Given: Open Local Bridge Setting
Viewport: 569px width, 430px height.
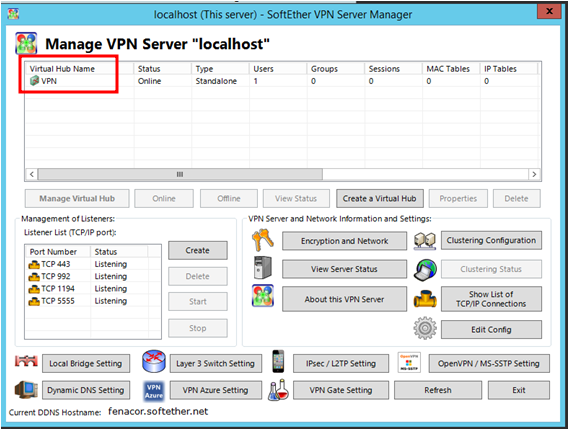Looking at the screenshot, I should pyautogui.click(x=86, y=363).
